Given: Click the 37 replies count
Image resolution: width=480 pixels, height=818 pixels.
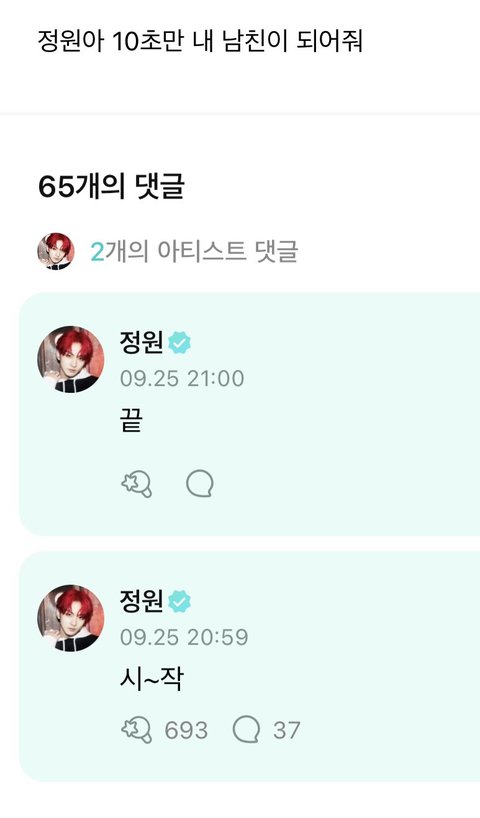Looking at the screenshot, I should (x=286, y=730).
